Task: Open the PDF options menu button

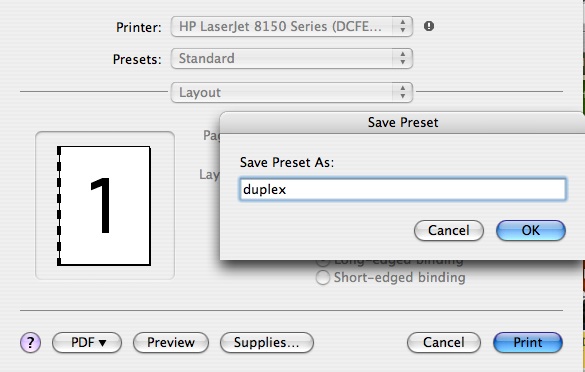Action: pyautogui.click(x=87, y=343)
